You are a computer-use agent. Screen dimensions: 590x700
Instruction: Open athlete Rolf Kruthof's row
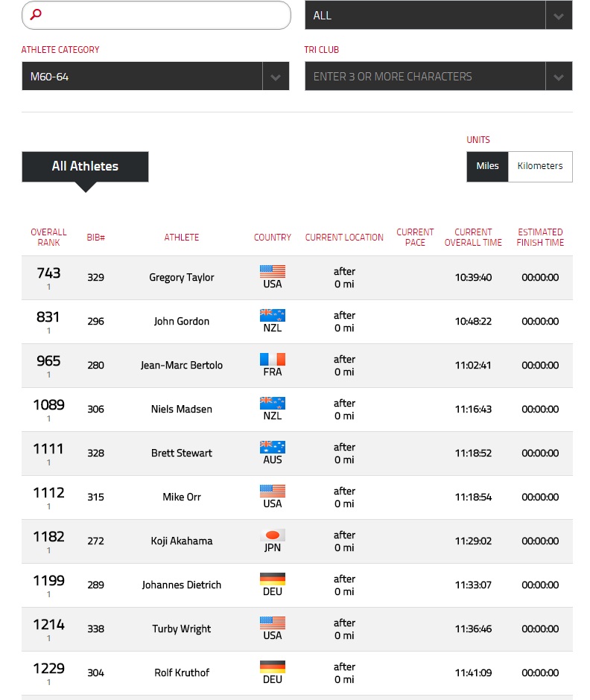coord(297,672)
